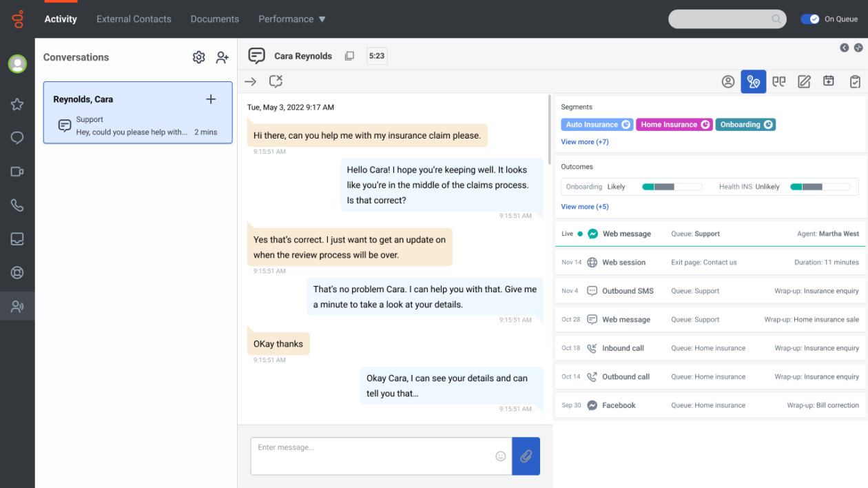The width and height of the screenshot is (868, 488).
Task: Toggle the On Queue switch
Action: (x=809, y=19)
